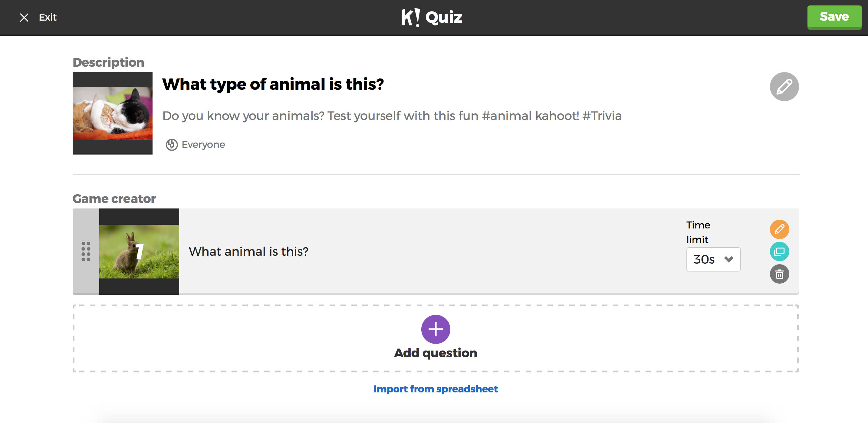Click the drag handle dots on question row
The image size is (868, 423).
tap(86, 251)
